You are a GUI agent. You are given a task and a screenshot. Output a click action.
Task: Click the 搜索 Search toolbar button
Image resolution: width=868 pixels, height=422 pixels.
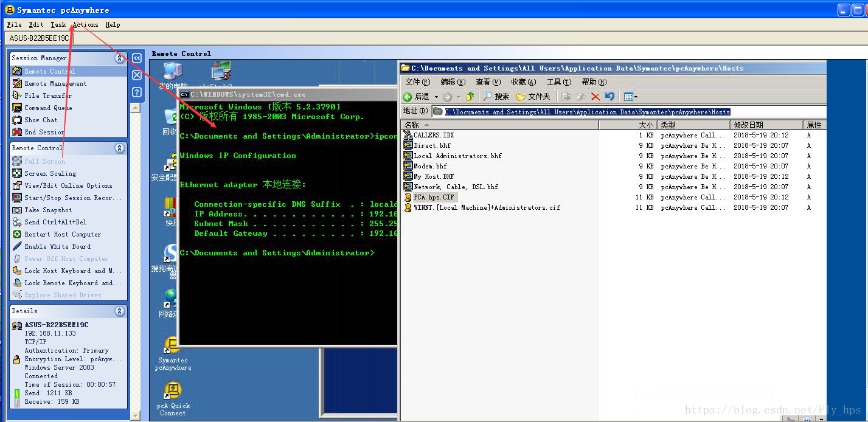(x=496, y=97)
